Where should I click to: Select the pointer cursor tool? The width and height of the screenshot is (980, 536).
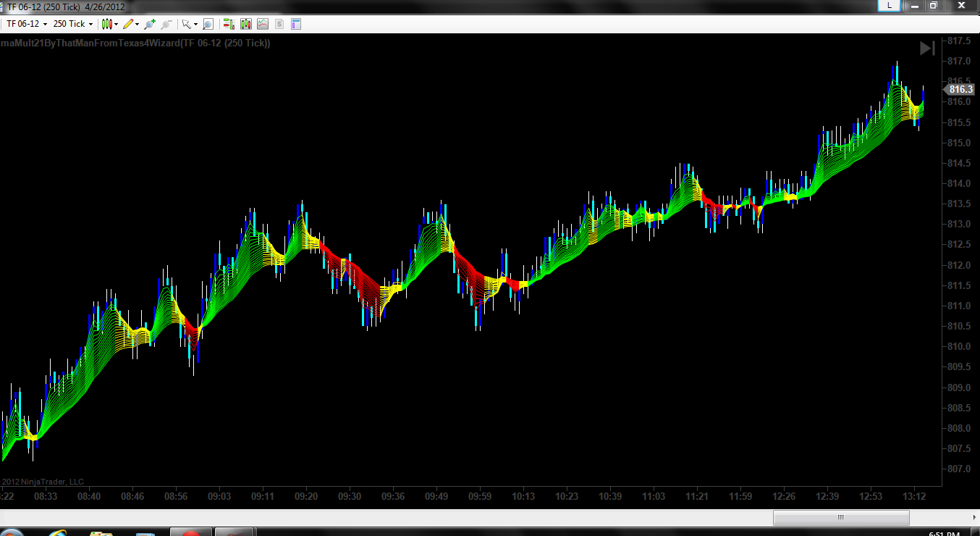coord(186,24)
